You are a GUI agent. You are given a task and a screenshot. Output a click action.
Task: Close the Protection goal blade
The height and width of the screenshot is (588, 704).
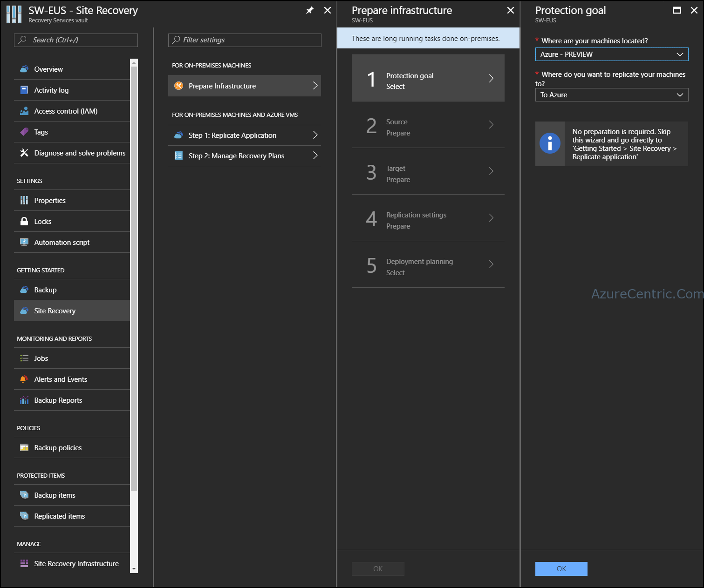[x=694, y=10]
